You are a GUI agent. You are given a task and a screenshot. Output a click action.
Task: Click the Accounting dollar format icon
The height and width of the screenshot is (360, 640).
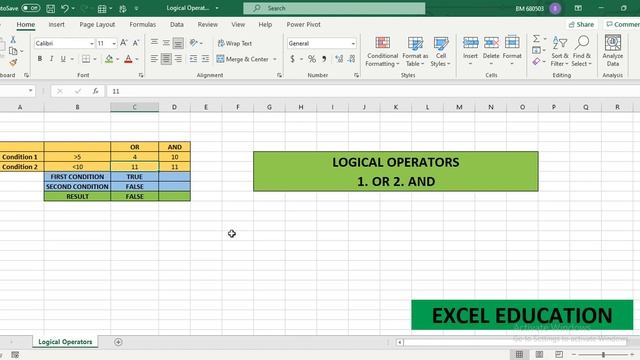[x=292, y=59]
